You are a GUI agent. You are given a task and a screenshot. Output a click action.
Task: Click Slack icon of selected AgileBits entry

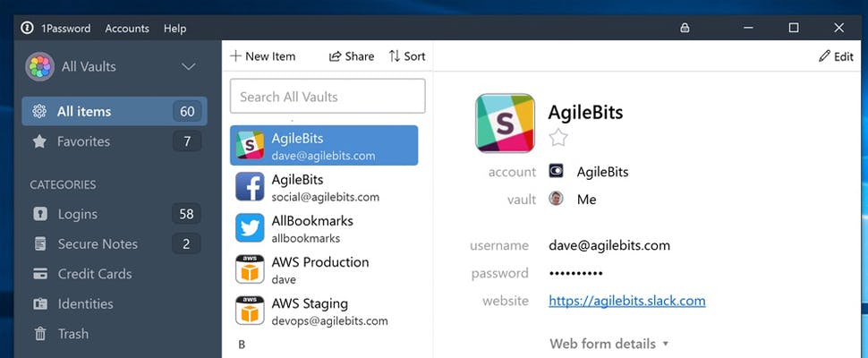[250, 145]
